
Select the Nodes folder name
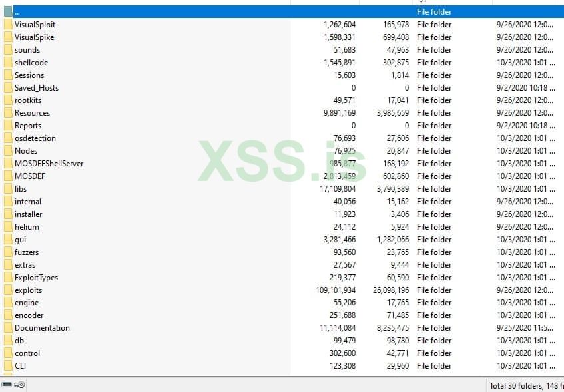point(26,150)
